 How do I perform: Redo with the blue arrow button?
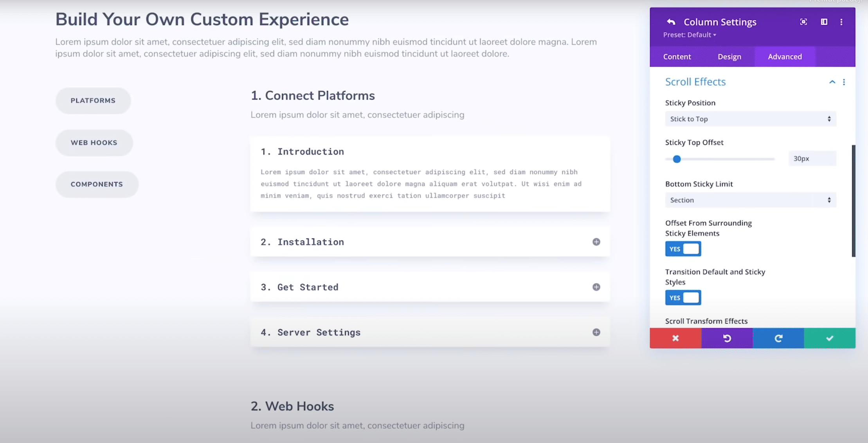coord(778,338)
